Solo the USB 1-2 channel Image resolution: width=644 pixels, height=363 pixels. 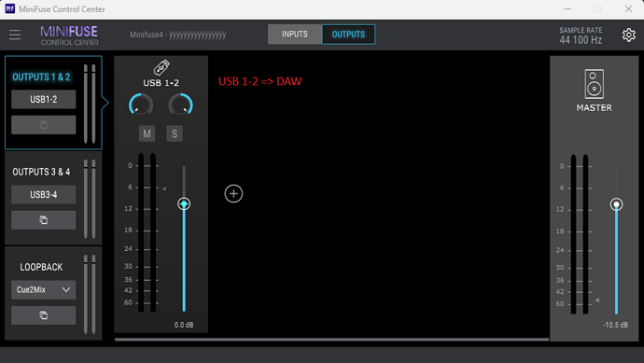(175, 133)
